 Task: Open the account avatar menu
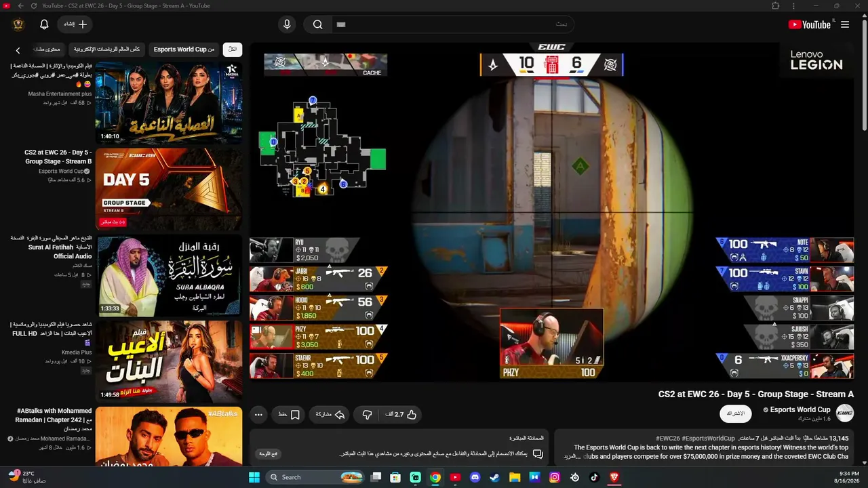tap(18, 24)
